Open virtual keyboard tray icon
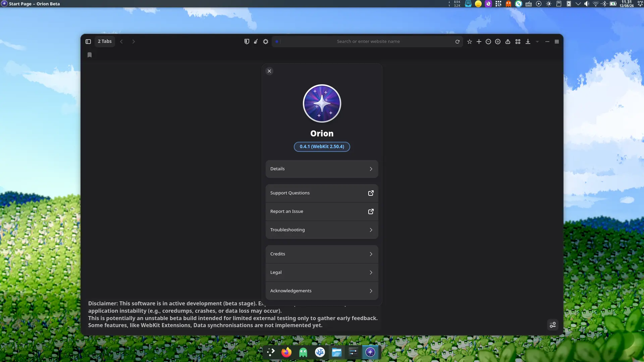This screenshot has width=644, height=362. click(x=529, y=4)
